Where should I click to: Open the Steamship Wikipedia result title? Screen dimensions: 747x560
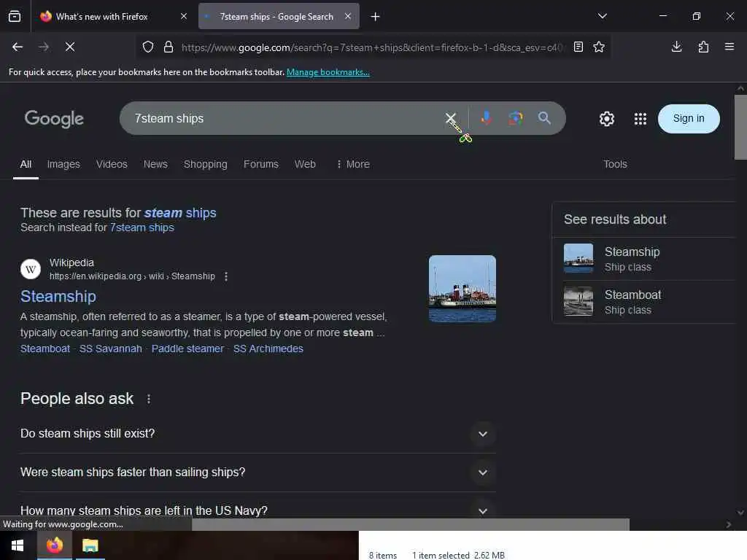pos(58,296)
